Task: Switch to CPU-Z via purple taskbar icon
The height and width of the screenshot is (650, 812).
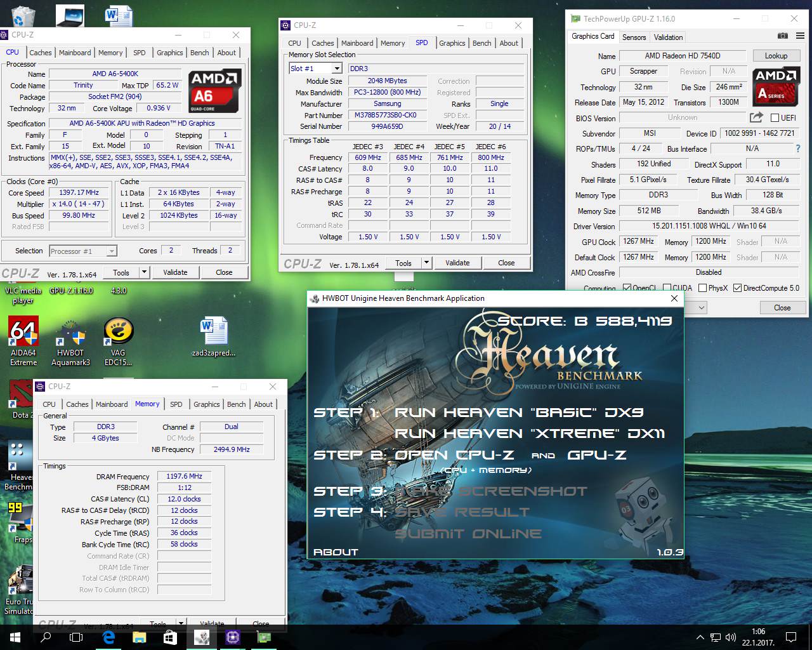Action: click(x=232, y=637)
